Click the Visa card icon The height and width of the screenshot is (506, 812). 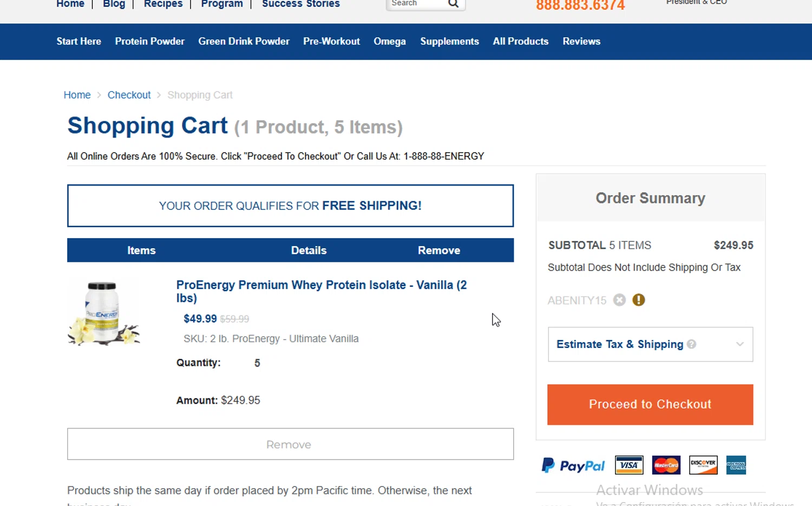point(629,465)
